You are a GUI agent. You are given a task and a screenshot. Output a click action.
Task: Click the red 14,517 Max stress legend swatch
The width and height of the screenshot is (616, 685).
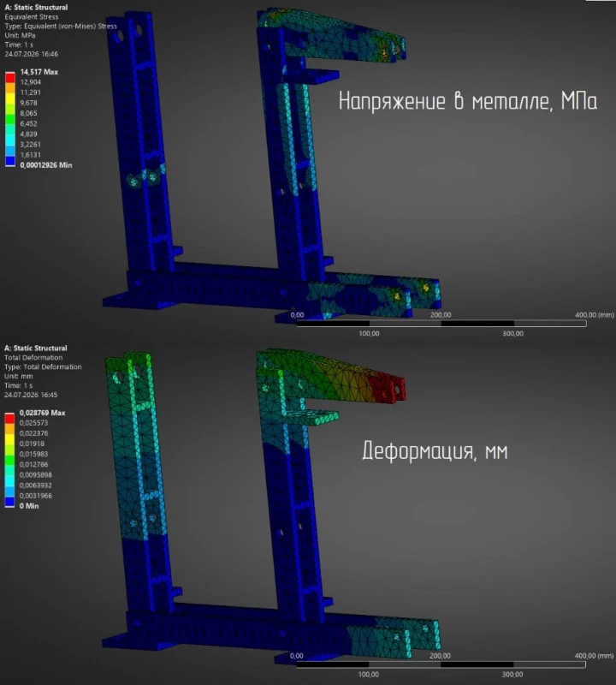10,77
